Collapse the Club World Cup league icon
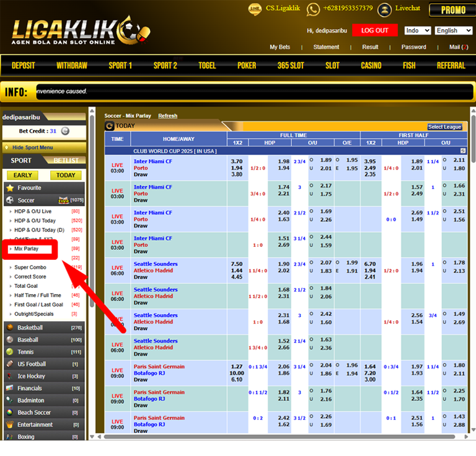The width and height of the screenshot is (476, 456). coord(462,151)
